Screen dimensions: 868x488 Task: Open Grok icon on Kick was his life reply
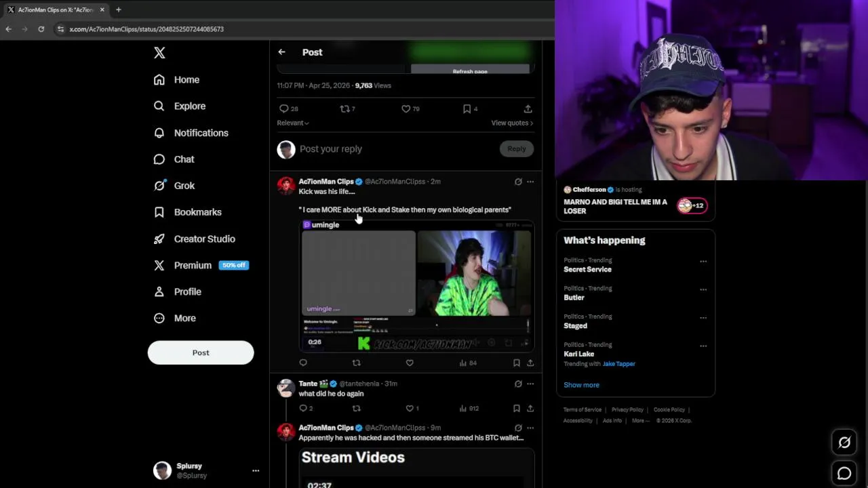pos(518,182)
